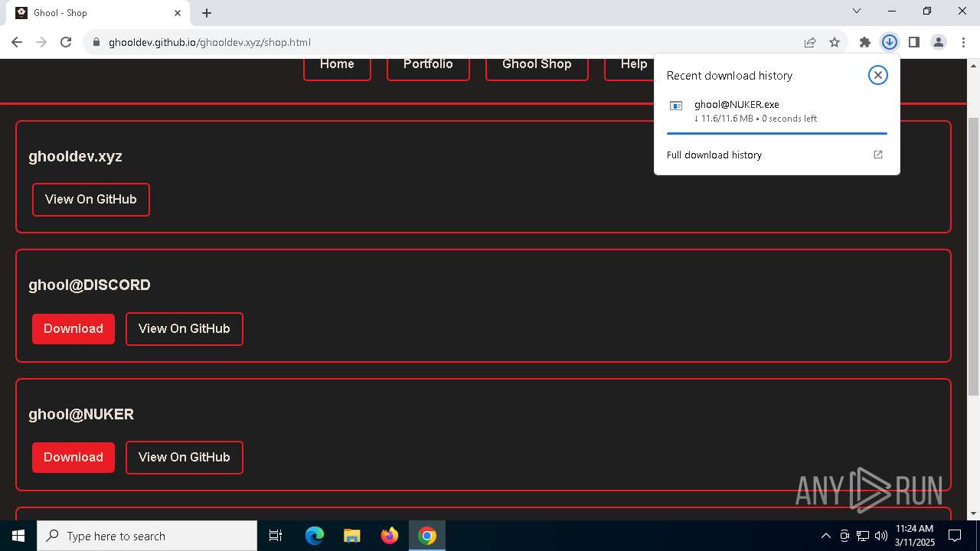
Task: Click the taskbar search box
Action: pyautogui.click(x=147, y=536)
